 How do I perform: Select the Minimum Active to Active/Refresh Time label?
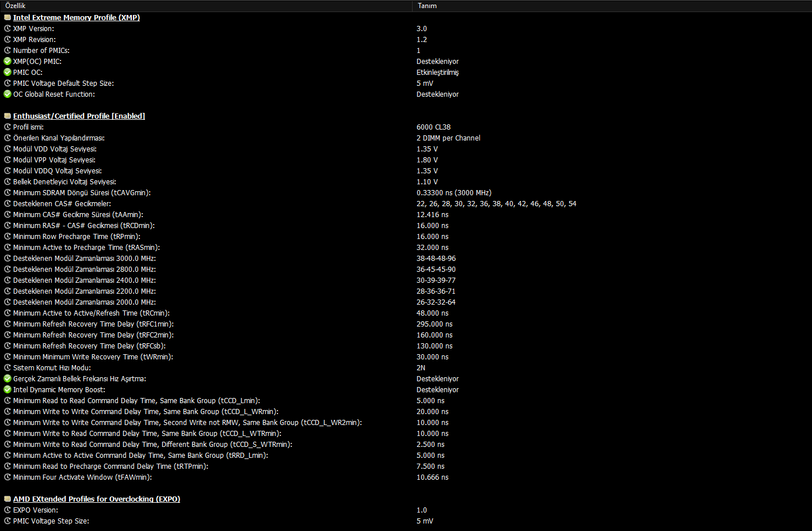click(92, 313)
